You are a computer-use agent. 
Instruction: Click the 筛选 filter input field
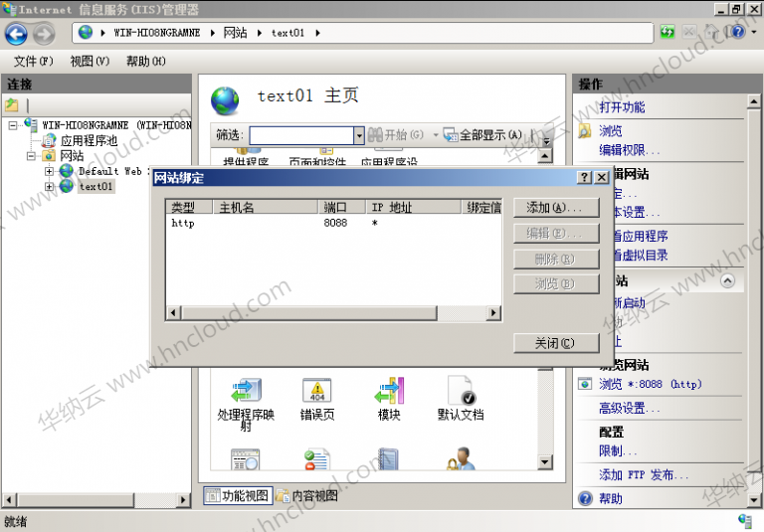coord(301,135)
